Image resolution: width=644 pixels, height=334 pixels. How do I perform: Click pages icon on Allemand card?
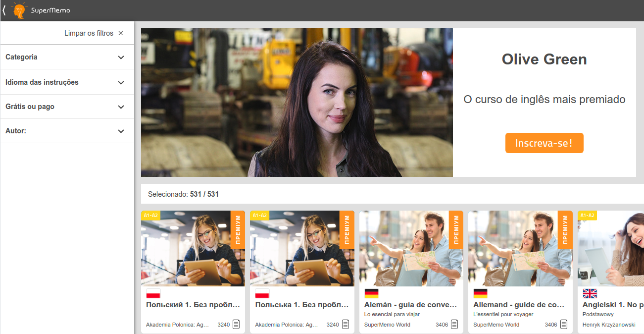564,325
